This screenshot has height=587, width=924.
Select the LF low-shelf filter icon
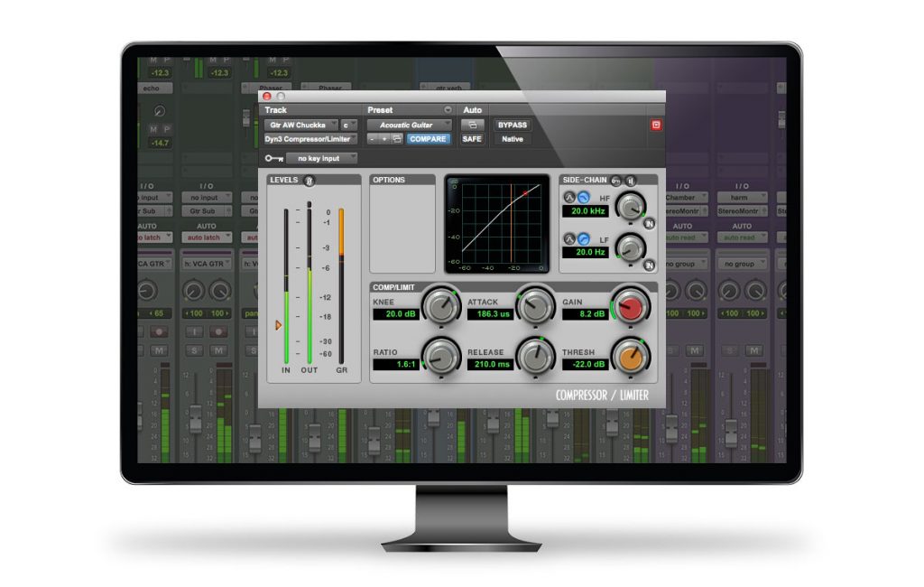pyautogui.click(x=582, y=238)
